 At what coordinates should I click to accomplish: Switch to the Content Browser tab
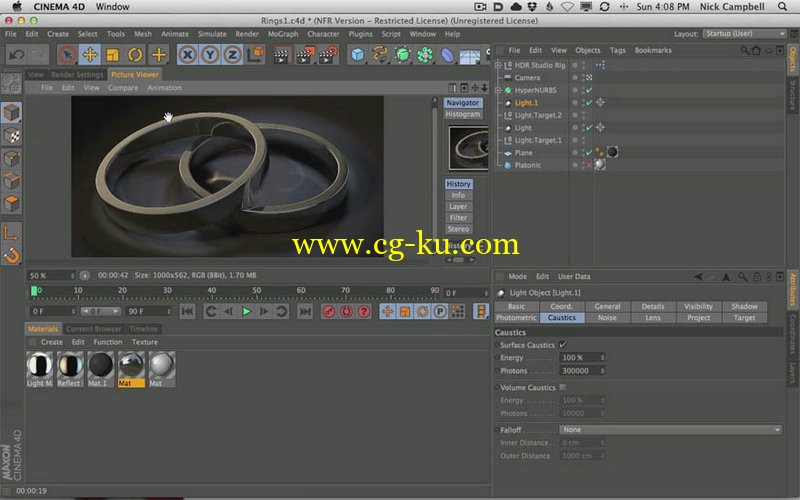tap(93, 329)
